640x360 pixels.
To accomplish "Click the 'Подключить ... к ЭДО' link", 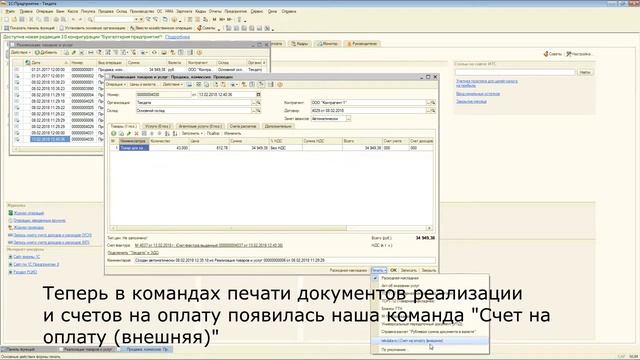I will [x=133, y=253].
